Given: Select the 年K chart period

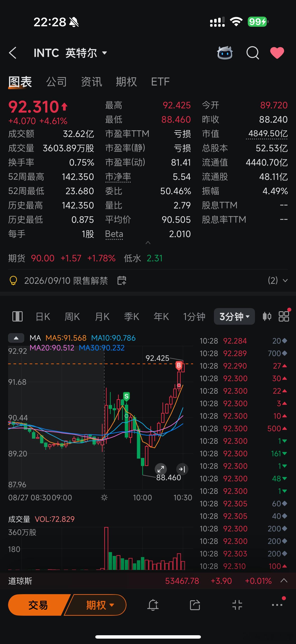Looking at the screenshot, I should tap(161, 317).
